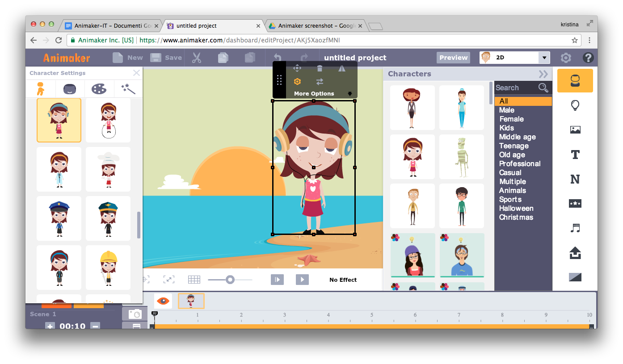Flip character using the mirror icon
Image resolution: width=623 pixels, height=364 pixels.
[x=342, y=68]
